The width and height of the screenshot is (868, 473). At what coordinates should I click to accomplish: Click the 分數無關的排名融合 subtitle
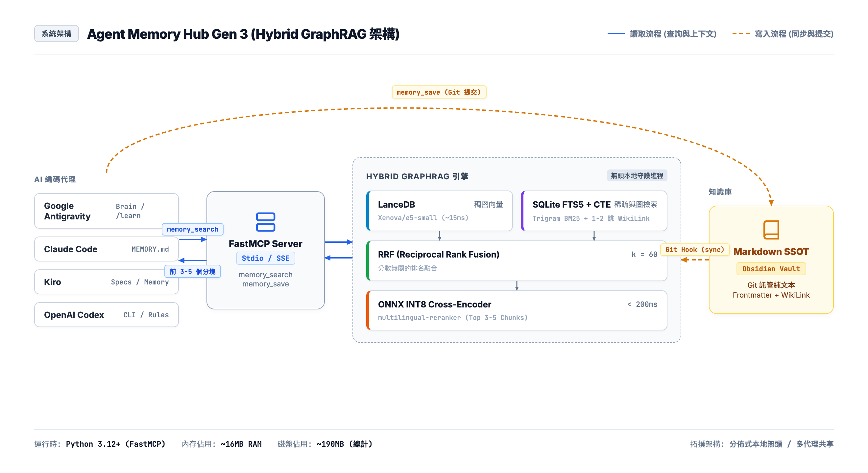click(407, 268)
